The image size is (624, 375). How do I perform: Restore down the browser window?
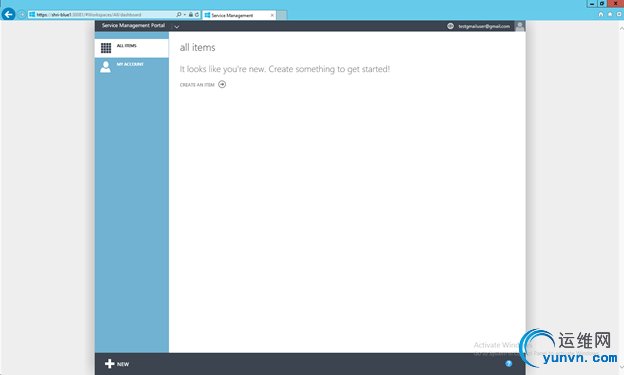[x=602, y=4]
